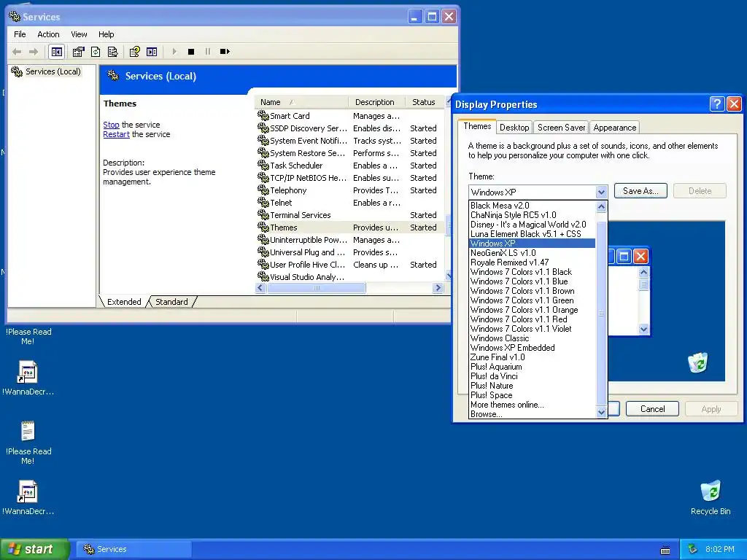The height and width of the screenshot is (560, 747).
Task: Choose Luna Element Black v5.1 + CSS theme
Action: (x=532, y=234)
